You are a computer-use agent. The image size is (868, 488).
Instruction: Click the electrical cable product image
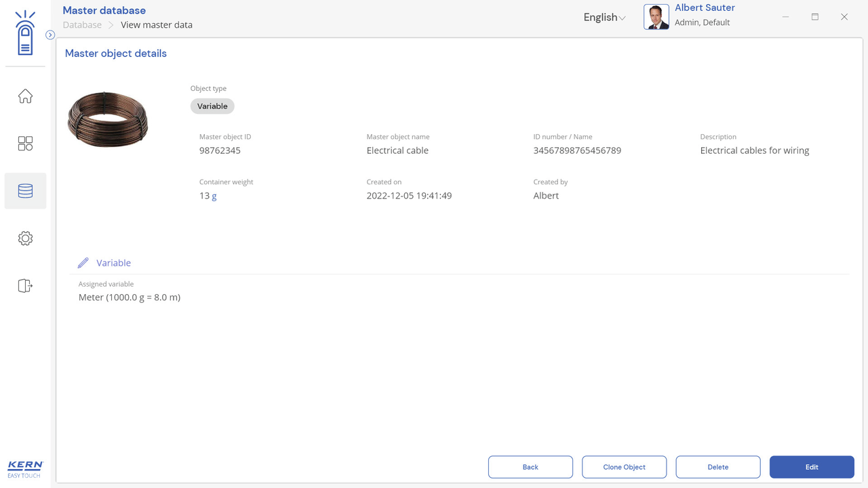(x=108, y=119)
